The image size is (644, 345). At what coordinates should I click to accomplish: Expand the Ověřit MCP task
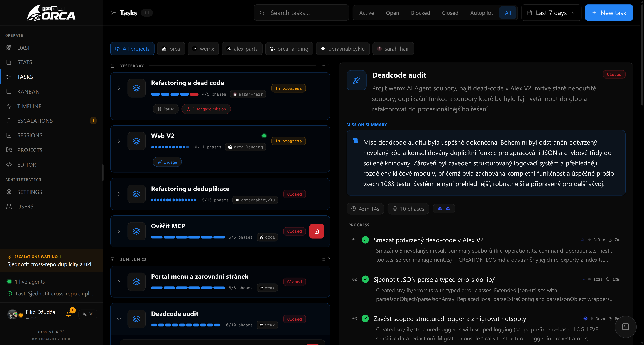119,231
